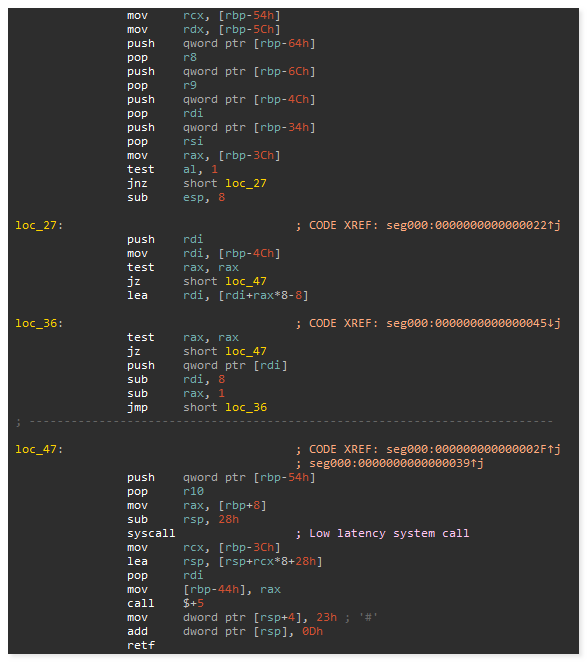Click the 'qword ptr [rdi]' push operand

(x=235, y=366)
